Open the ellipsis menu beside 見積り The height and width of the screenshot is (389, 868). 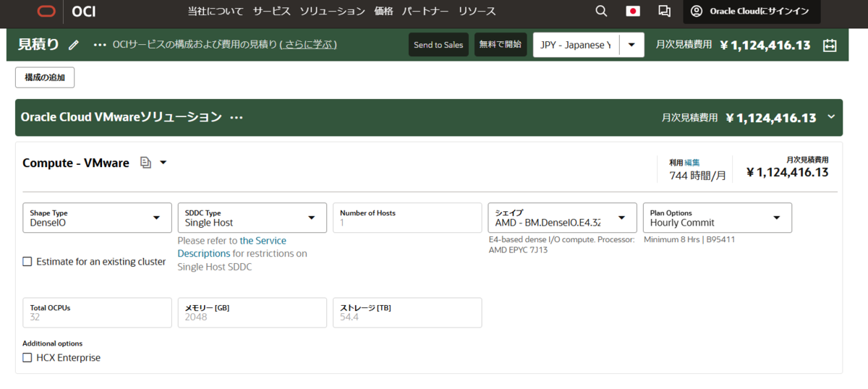[100, 45]
